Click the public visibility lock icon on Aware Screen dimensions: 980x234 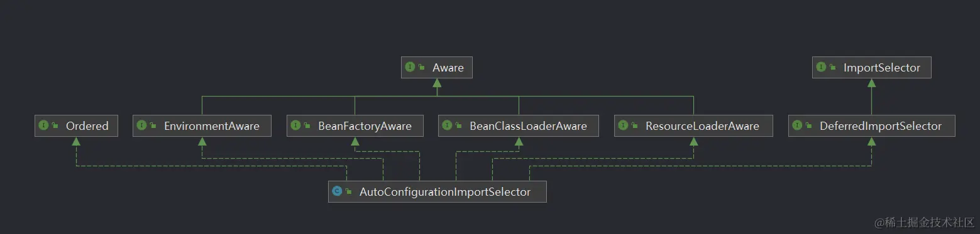(x=421, y=68)
